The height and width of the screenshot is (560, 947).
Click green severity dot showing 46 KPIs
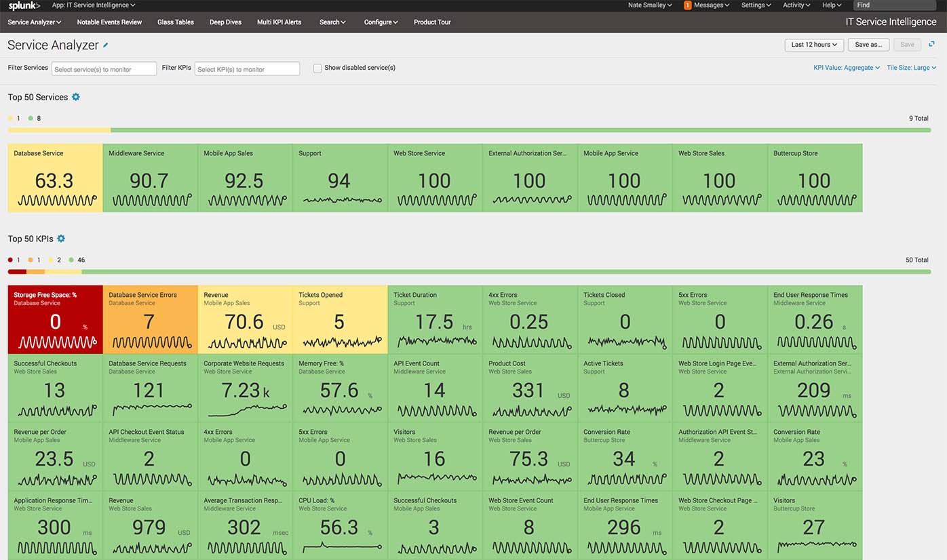[71, 260]
